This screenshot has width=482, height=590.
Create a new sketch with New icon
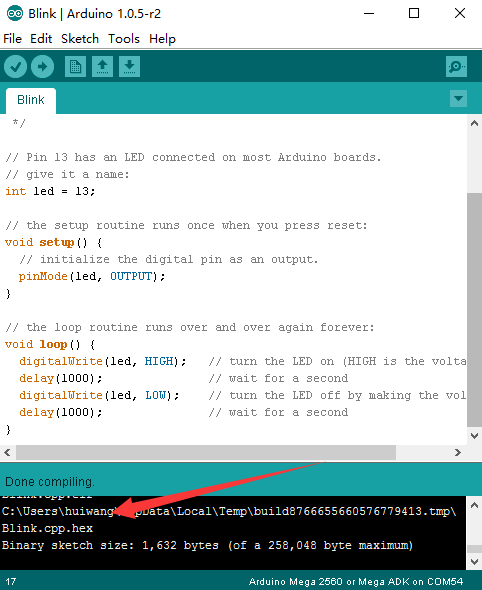[75, 67]
